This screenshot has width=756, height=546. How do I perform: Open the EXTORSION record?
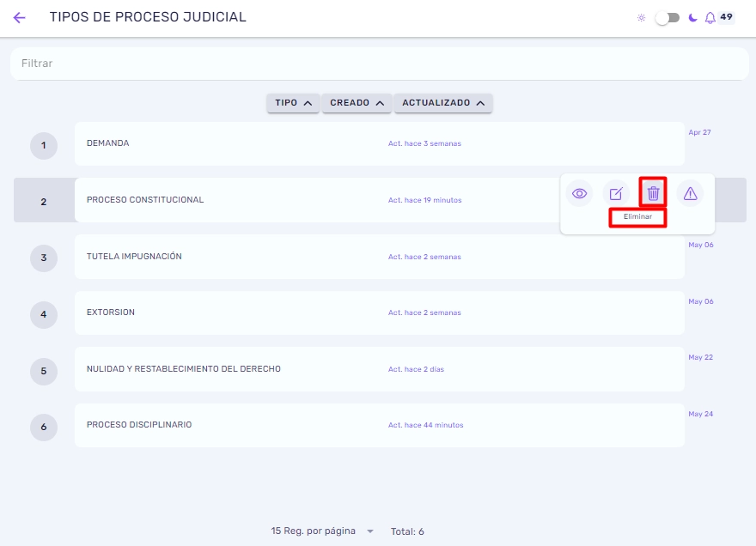tap(380, 312)
